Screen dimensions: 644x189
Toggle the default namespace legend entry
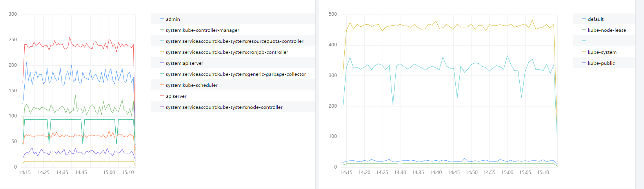coord(595,19)
